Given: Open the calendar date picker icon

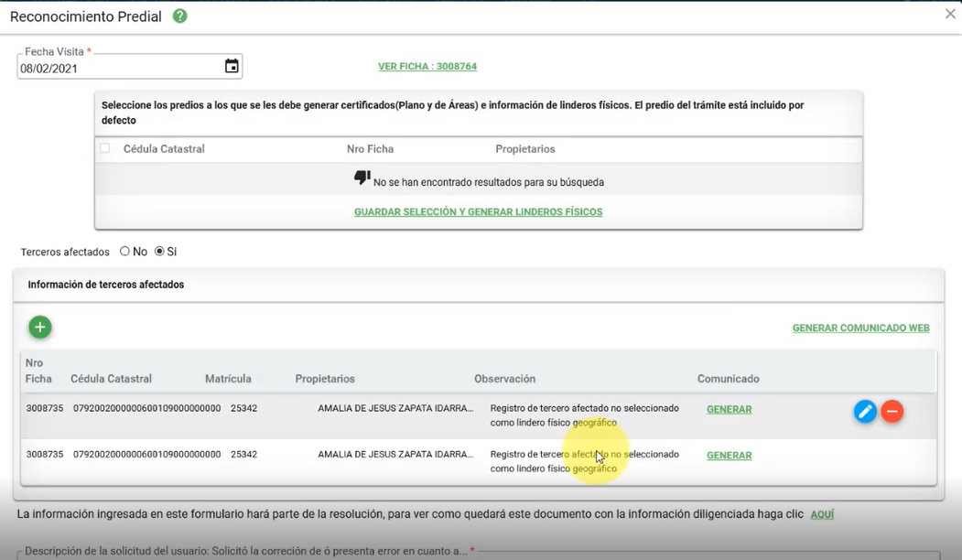Looking at the screenshot, I should (232, 66).
